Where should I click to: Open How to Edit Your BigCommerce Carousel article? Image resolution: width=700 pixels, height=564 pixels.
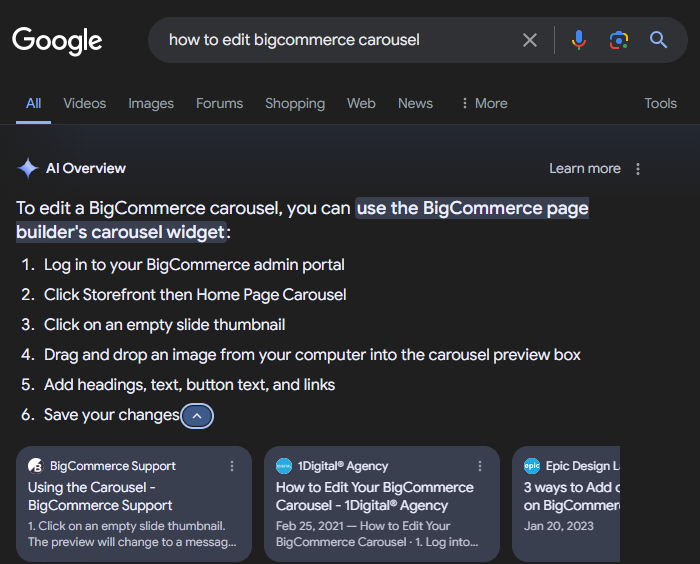click(x=374, y=496)
